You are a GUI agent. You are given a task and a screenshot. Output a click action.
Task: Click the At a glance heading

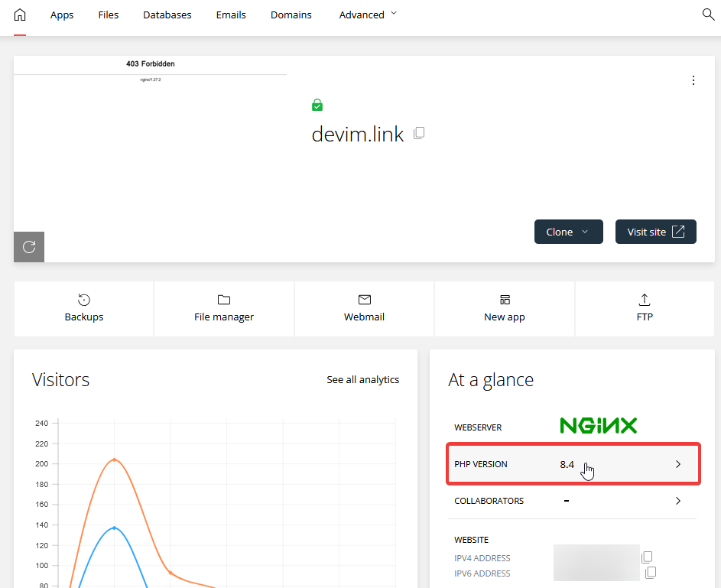pos(491,380)
